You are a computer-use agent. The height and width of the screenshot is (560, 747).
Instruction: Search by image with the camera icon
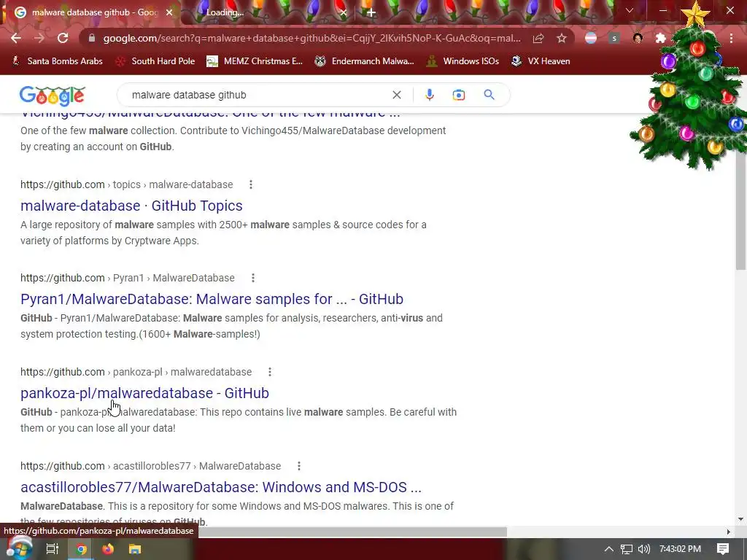458,95
